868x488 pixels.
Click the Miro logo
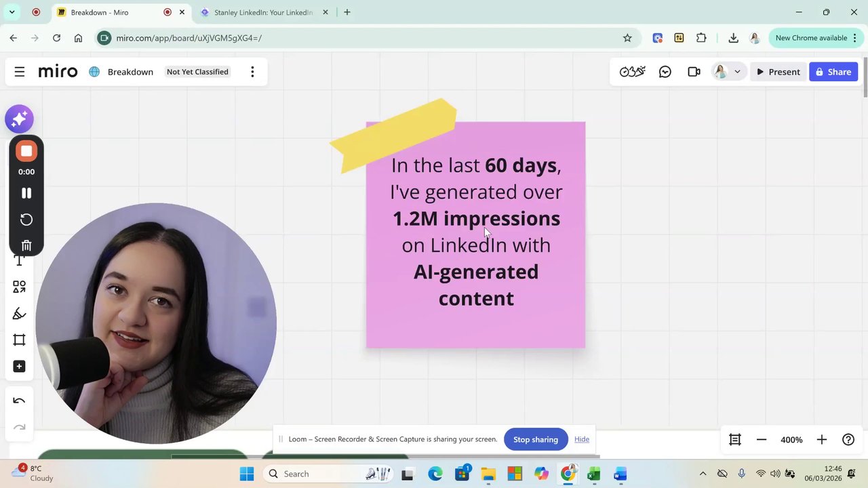[58, 72]
